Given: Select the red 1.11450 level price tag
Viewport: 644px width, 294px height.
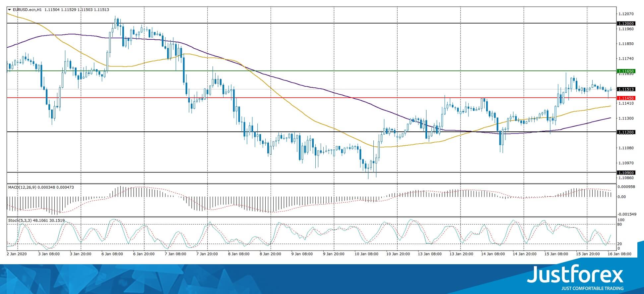Looking at the screenshot, I should [x=626, y=98].
